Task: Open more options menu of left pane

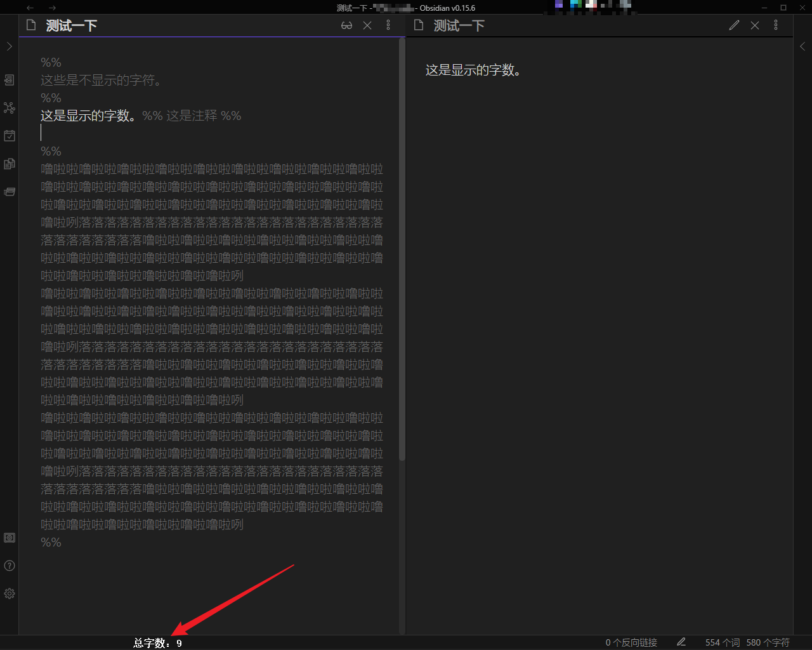Action: (388, 25)
